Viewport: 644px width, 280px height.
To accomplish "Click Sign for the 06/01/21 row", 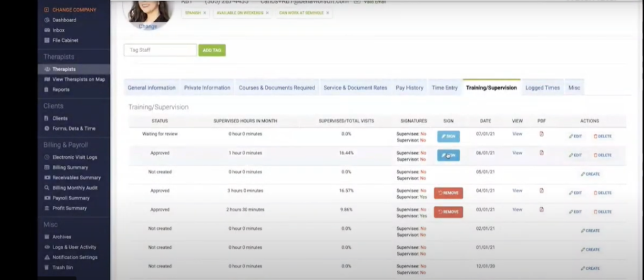I will [448, 155].
